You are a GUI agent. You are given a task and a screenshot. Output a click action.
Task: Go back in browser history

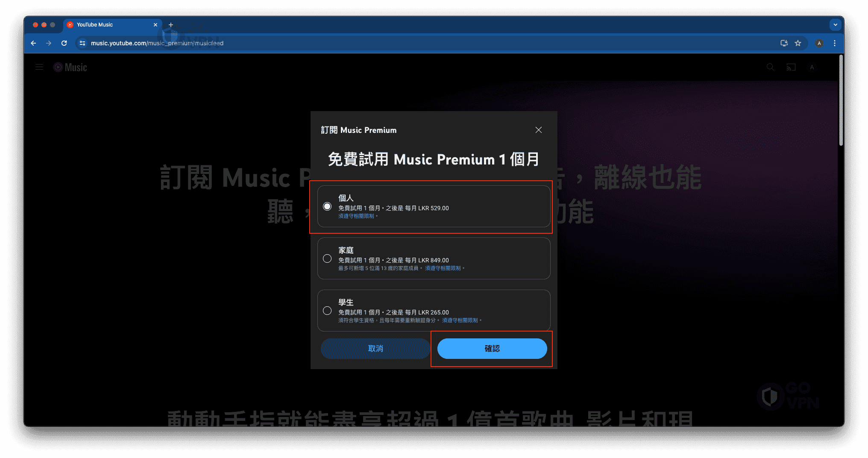33,43
